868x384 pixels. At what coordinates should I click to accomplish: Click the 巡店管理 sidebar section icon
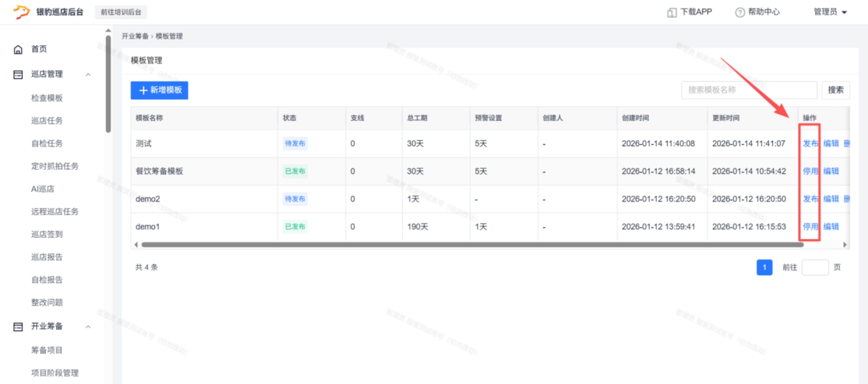click(18, 74)
